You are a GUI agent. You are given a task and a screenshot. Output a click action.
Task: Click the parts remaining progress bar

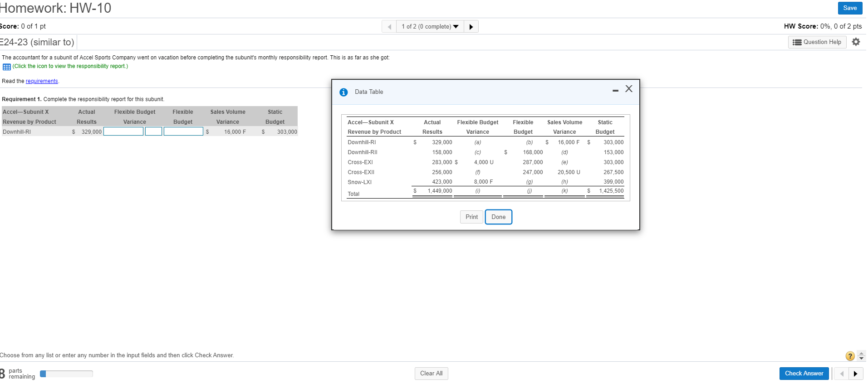tap(66, 374)
